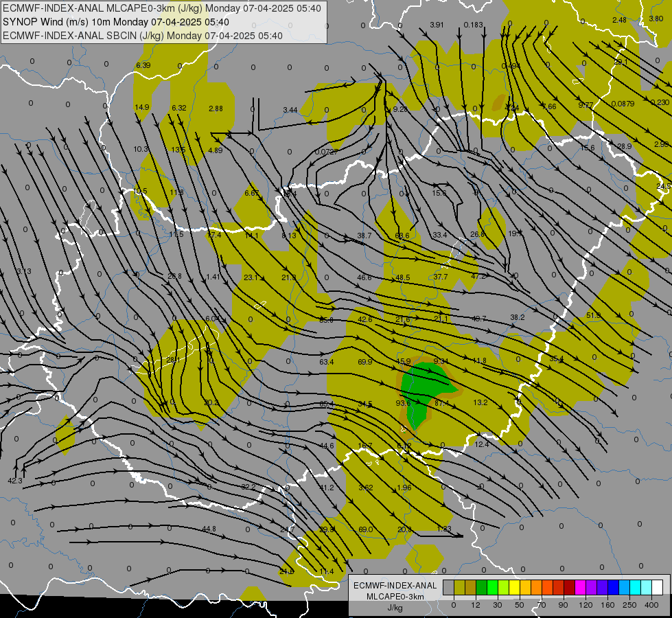Click the map value '38.2'
Viewport: 672px width, 618px height.
pos(518,317)
